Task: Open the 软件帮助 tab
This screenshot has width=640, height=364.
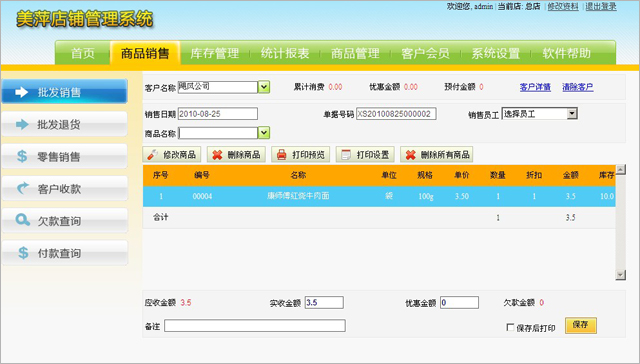Action: [x=567, y=53]
